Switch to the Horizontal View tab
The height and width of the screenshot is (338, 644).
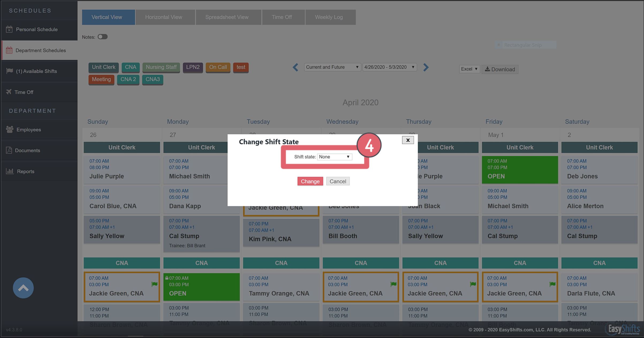(x=164, y=17)
